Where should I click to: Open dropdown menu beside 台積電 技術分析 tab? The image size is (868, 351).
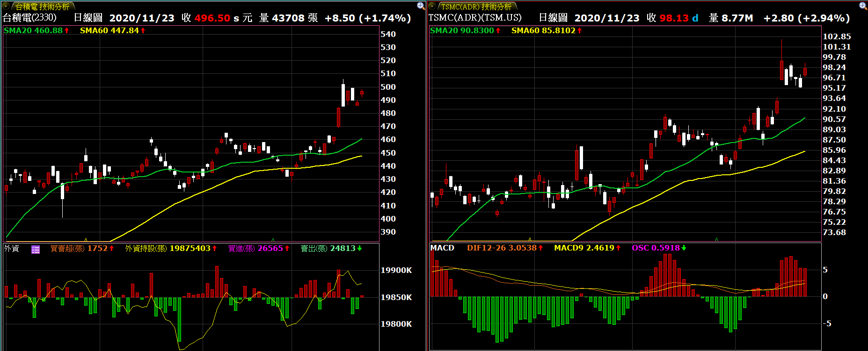(6, 7)
